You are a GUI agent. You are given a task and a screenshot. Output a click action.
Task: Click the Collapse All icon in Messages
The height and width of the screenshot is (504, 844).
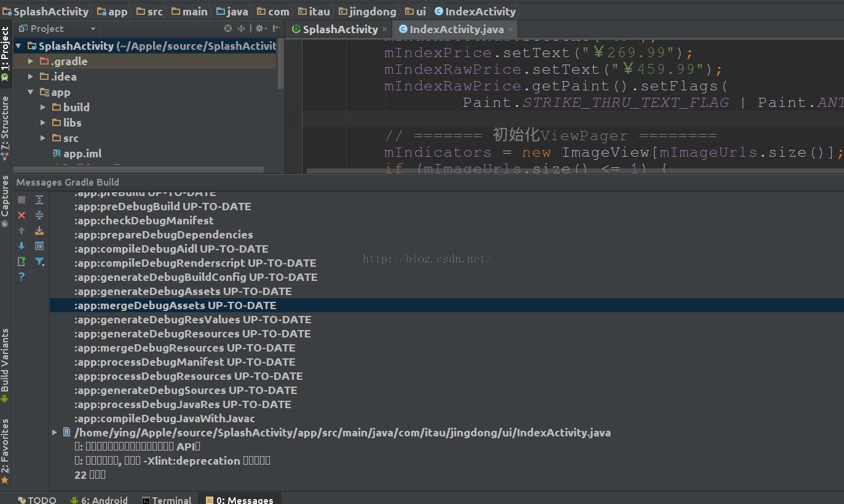point(39,215)
